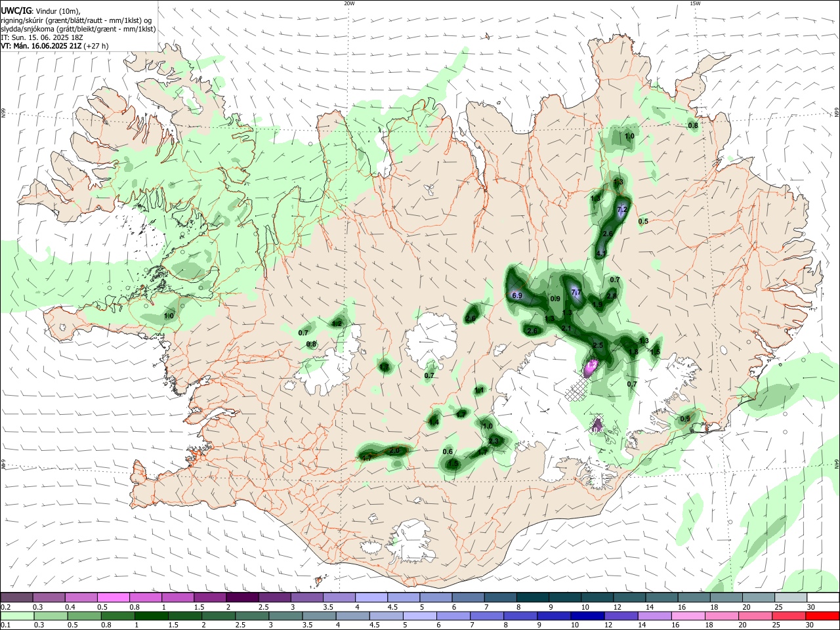Click the grey-green 3 swatch in the lower scale
Image resolution: width=840 pixels, height=630 pixels.
point(285,616)
